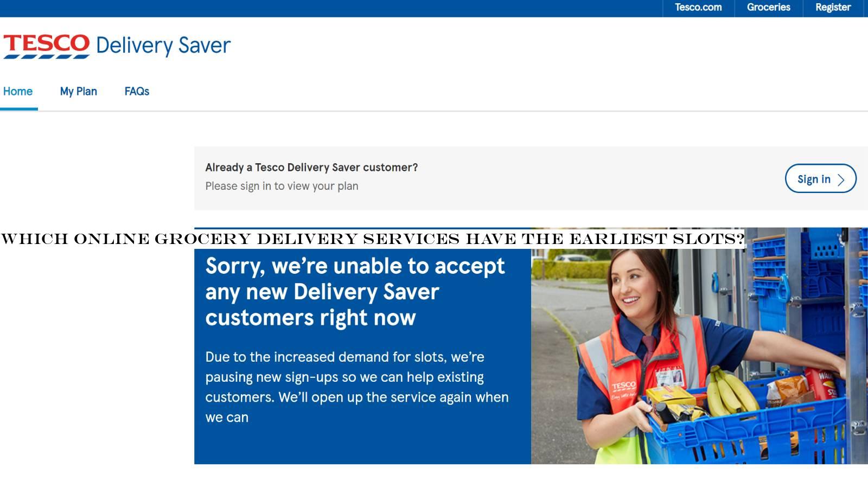Click the 'Due to the increased demand' paragraph
The width and height of the screenshot is (868, 488).
tap(357, 387)
